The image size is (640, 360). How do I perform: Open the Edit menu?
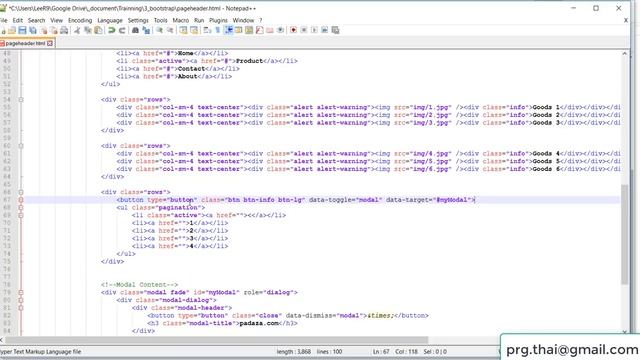coord(18,20)
